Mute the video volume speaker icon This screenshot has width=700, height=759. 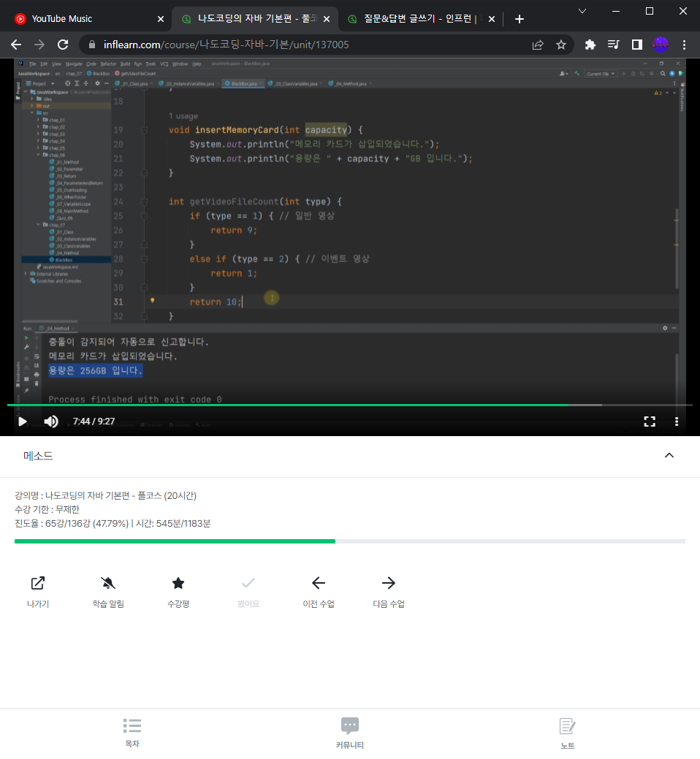point(51,421)
